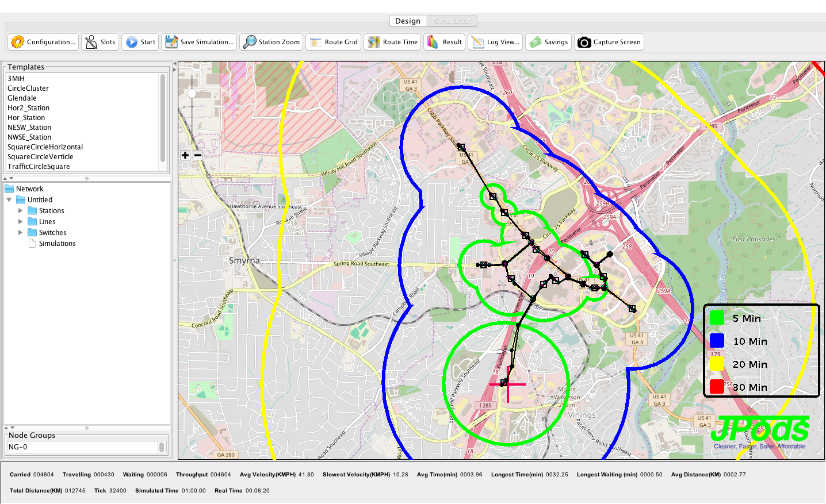Collapse the Untitled network node
Viewport: 826px width, 504px height.
[9, 200]
